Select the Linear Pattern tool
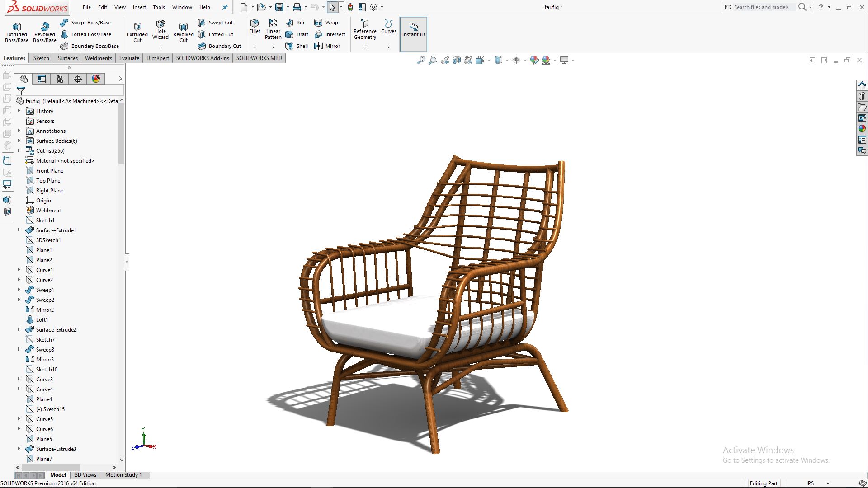 pyautogui.click(x=273, y=30)
